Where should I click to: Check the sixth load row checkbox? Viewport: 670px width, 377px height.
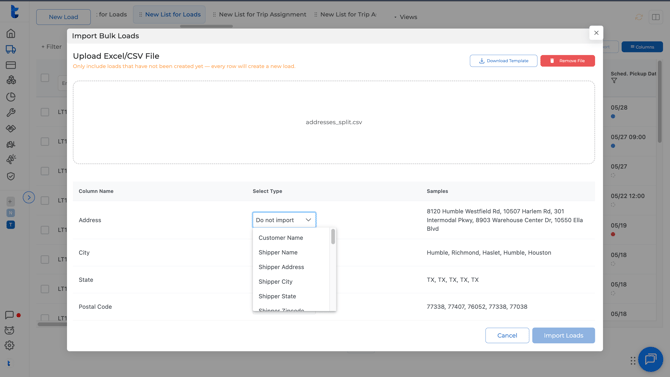tap(45, 259)
